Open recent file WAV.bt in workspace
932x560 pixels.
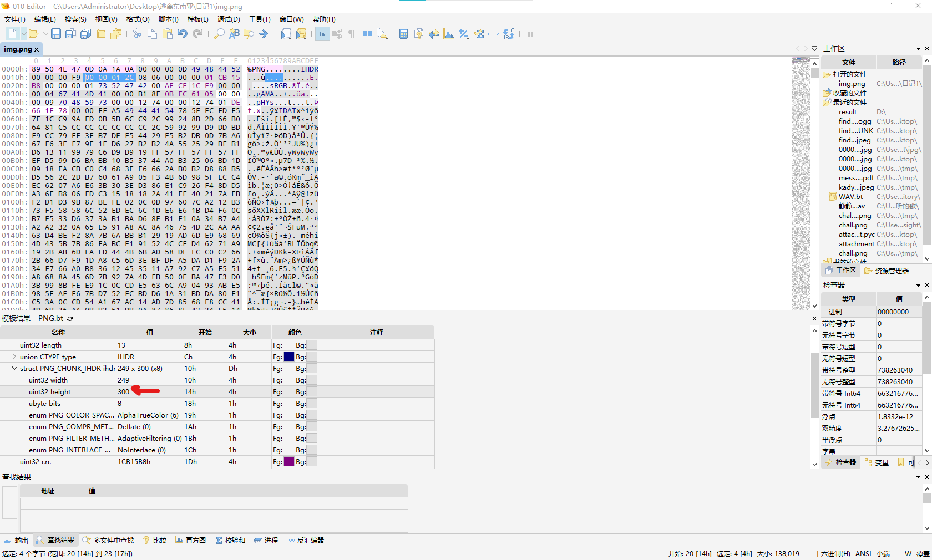850,197
